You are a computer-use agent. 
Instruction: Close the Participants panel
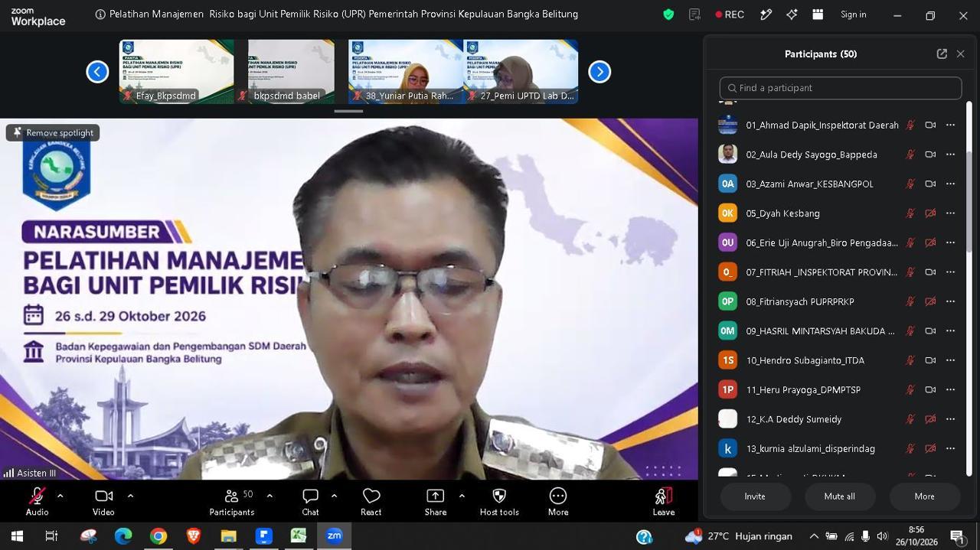(960, 54)
